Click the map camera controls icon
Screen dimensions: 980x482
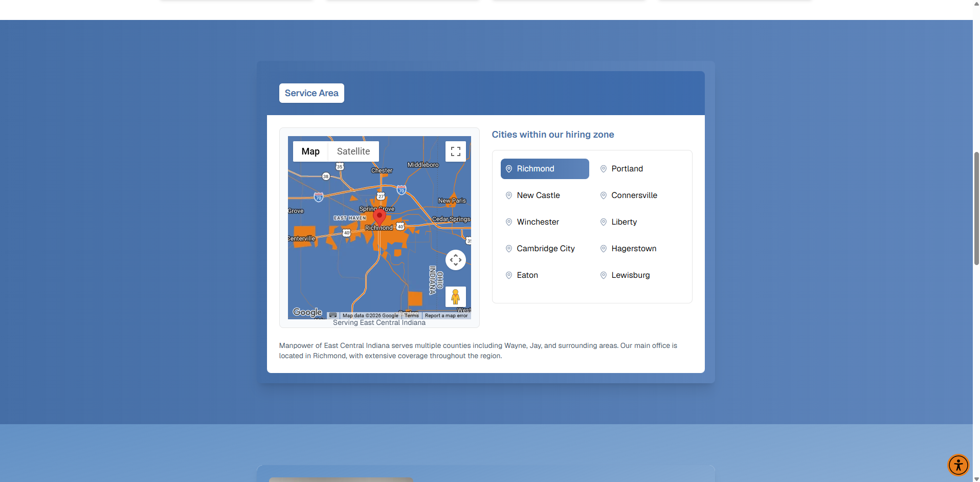pyautogui.click(x=455, y=260)
